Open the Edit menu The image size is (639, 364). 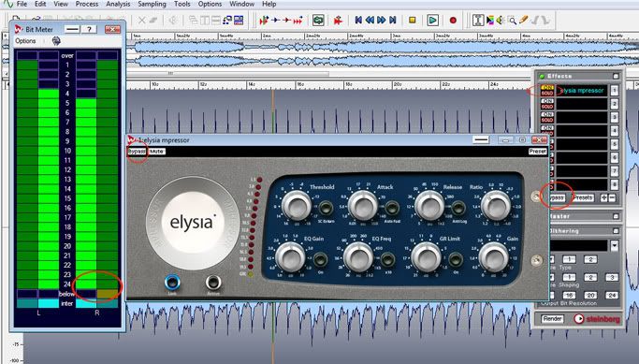(40, 4)
